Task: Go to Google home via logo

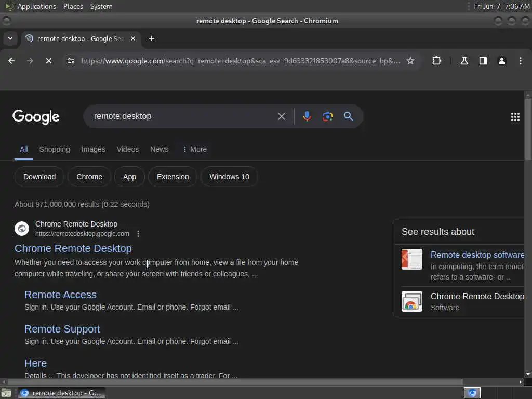Action: click(x=36, y=117)
